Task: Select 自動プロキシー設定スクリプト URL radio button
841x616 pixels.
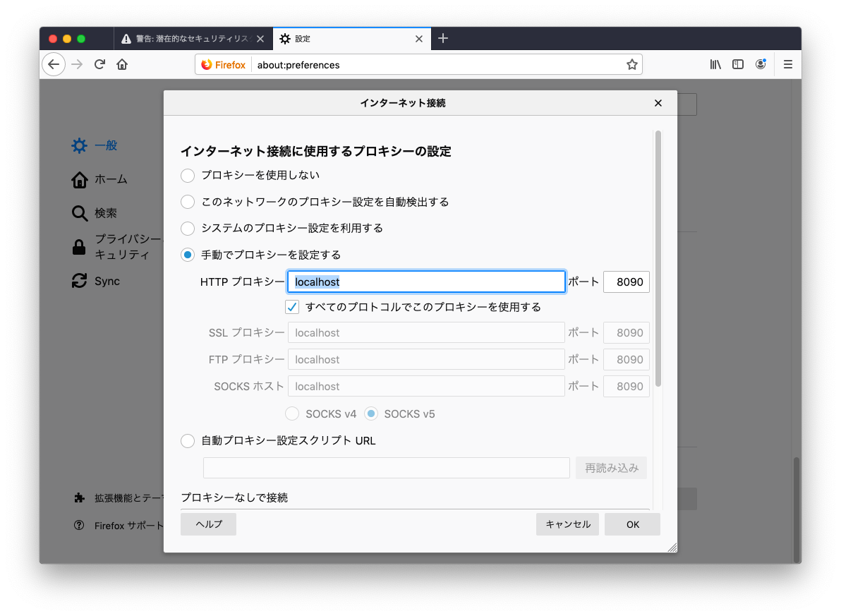Action: tap(188, 441)
